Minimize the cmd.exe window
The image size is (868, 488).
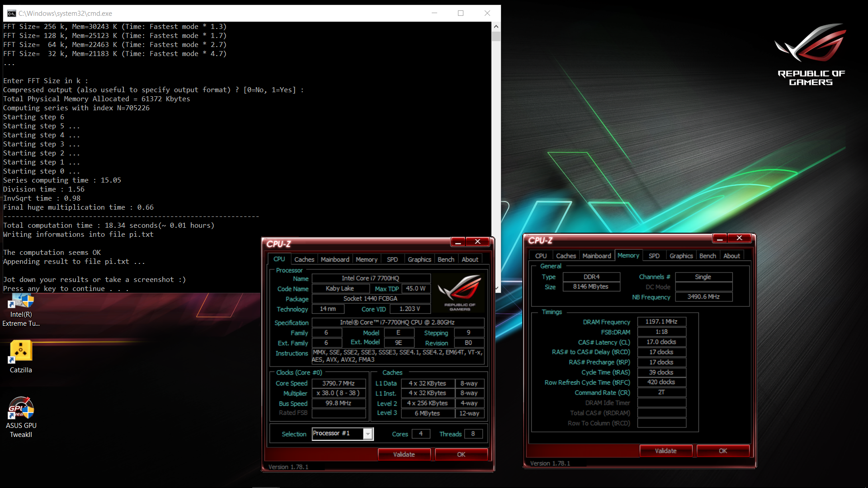[434, 13]
